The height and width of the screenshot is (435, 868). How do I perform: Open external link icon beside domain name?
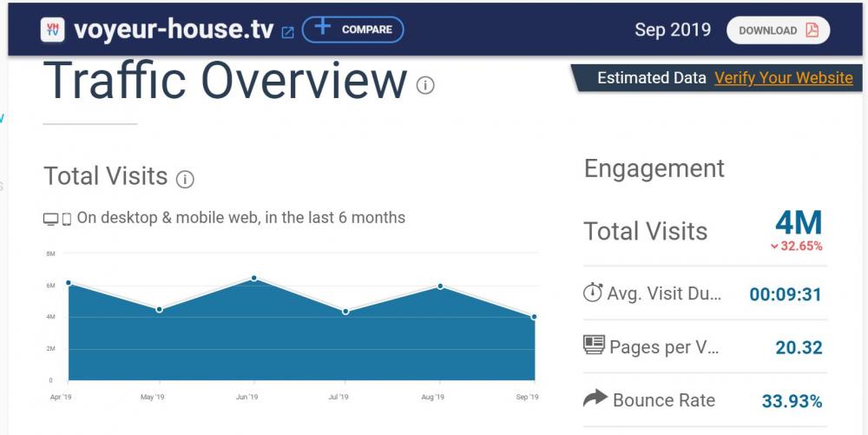288,32
